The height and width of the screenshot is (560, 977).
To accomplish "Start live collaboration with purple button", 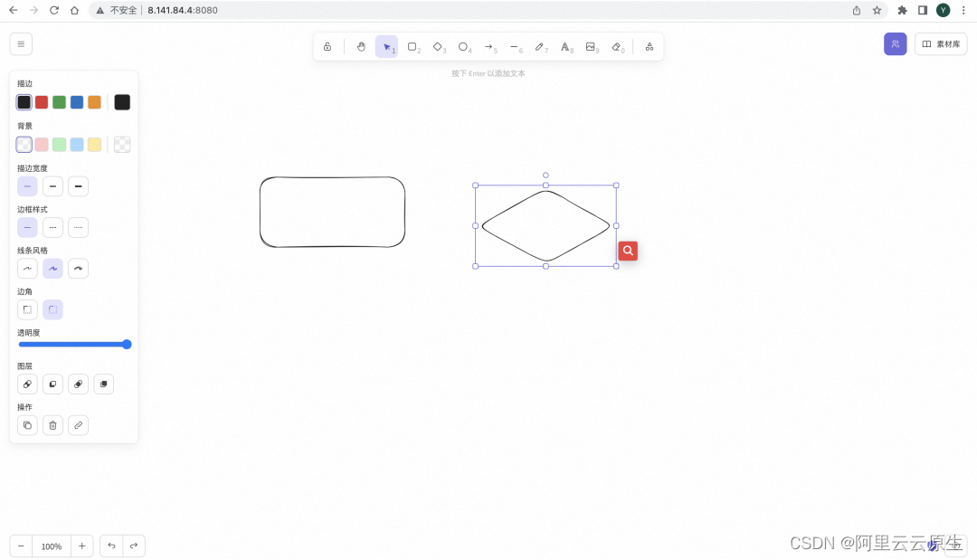I will [895, 43].
